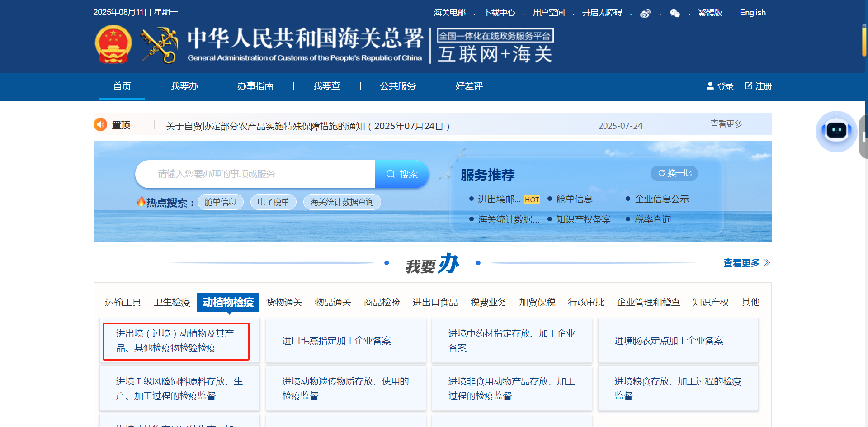868x427 pixels.
Task: Switch to the 运输工具 tab
Action: [123, 302]
